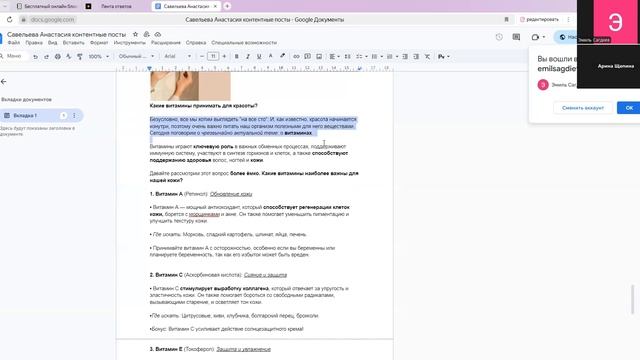Open the paragraph style dropdown
This screenshot has width=640, height=360.
tap(136, 56)
